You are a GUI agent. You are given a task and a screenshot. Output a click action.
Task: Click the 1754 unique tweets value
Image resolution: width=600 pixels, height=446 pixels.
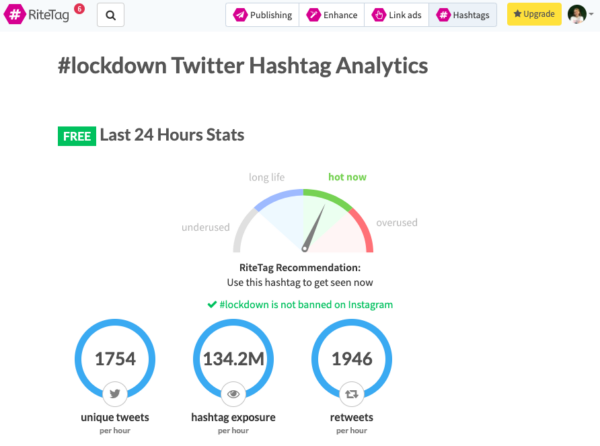click(x=115, y=359)
